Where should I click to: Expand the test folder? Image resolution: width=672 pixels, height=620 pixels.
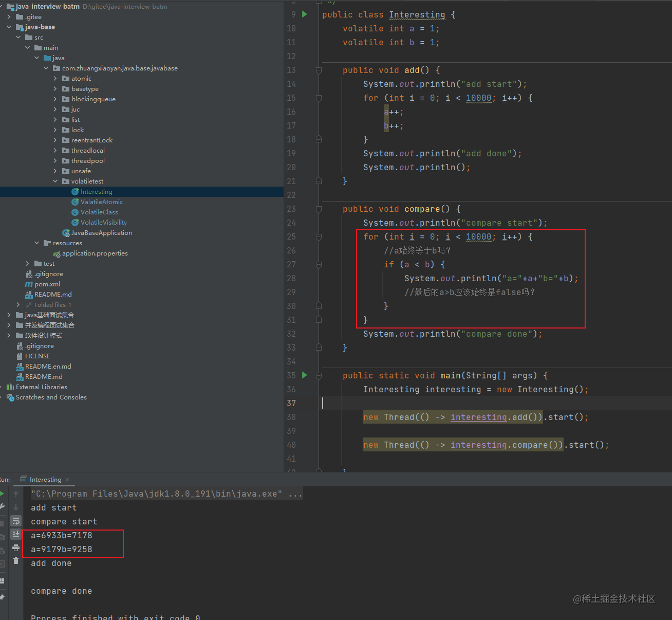[27, 264]
